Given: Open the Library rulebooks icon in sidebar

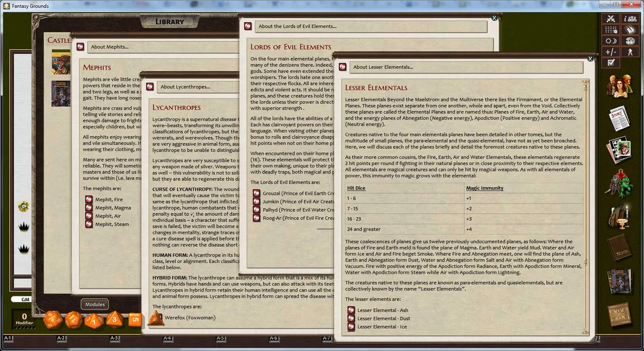Looking at the screenshot, I should pos(619,282).
